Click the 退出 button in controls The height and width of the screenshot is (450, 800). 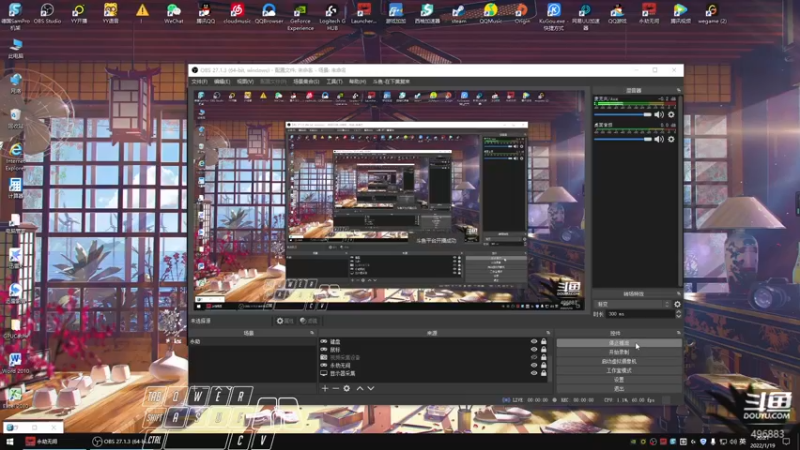point(619,389)
